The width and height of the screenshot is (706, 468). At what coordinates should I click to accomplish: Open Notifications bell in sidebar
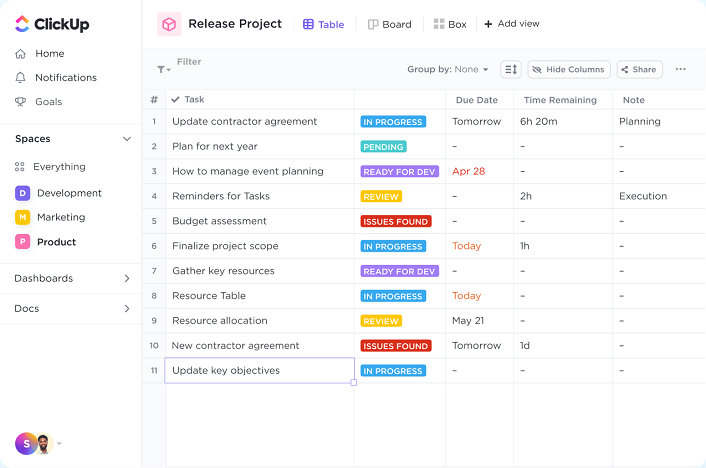tap(21, 78)
